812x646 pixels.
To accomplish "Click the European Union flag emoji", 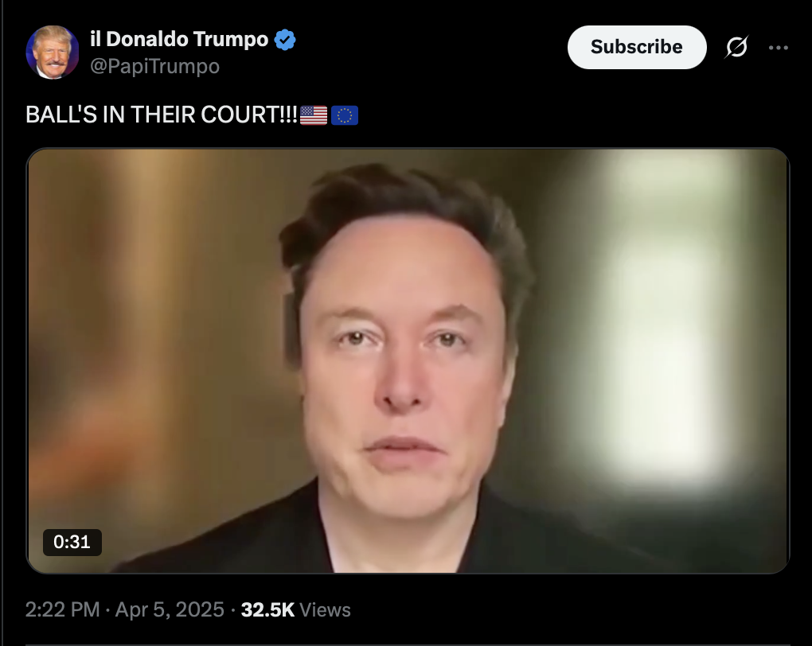I will [345, 115].
